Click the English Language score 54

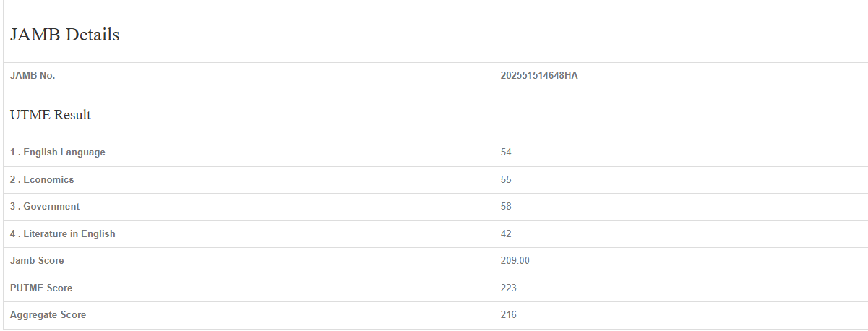(506, 152)
